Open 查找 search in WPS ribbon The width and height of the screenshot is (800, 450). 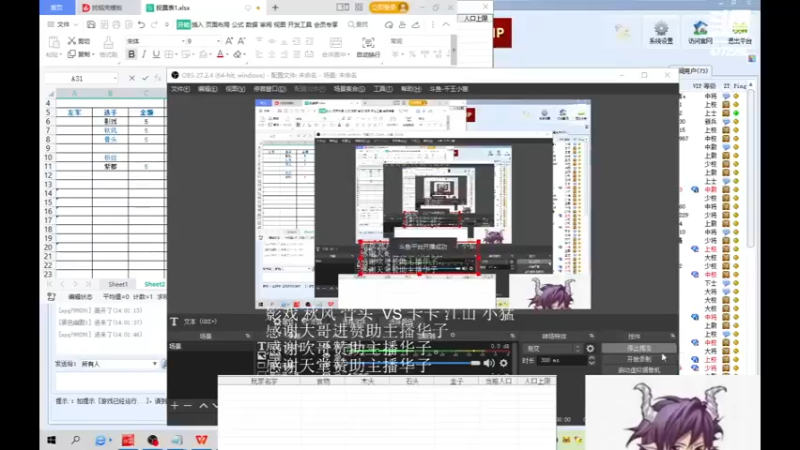pyautogui.click(x=358, y=24)
